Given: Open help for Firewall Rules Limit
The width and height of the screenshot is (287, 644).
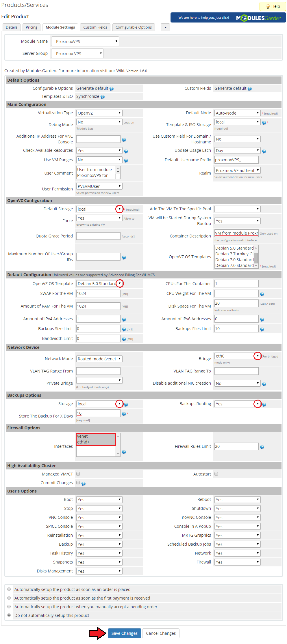Looking at the screenshot, I should click(262, 447).
